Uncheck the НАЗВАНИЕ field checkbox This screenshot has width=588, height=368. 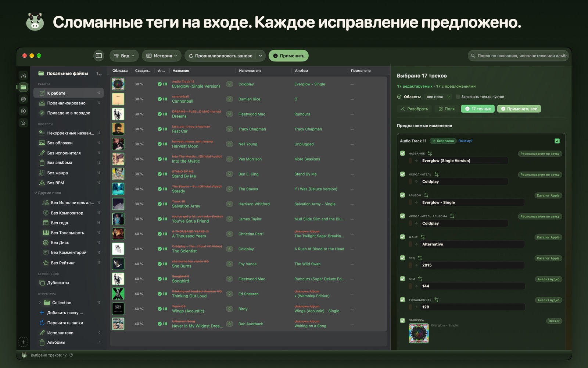[402, 153]
